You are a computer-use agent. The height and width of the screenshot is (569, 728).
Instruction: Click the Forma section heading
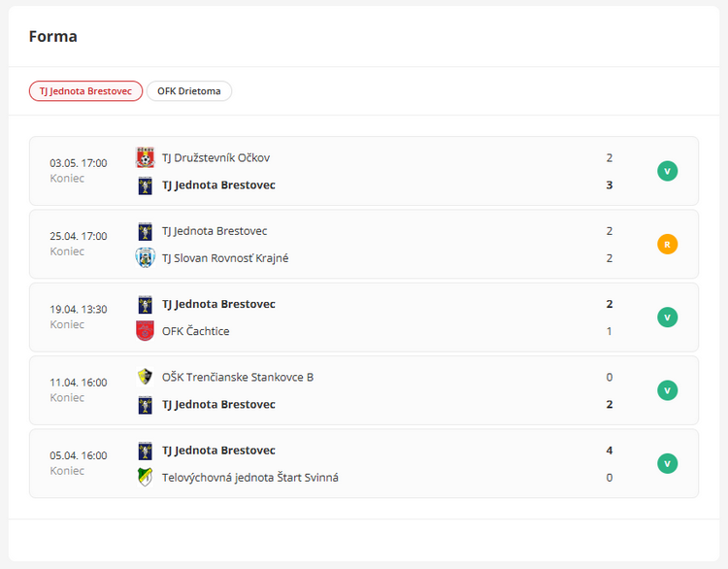click(53, 36)
